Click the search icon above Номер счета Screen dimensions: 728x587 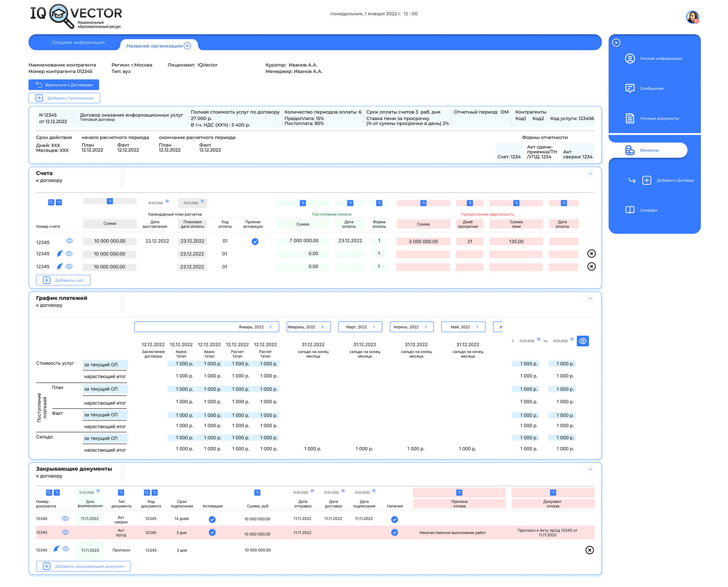click(51, 202)
